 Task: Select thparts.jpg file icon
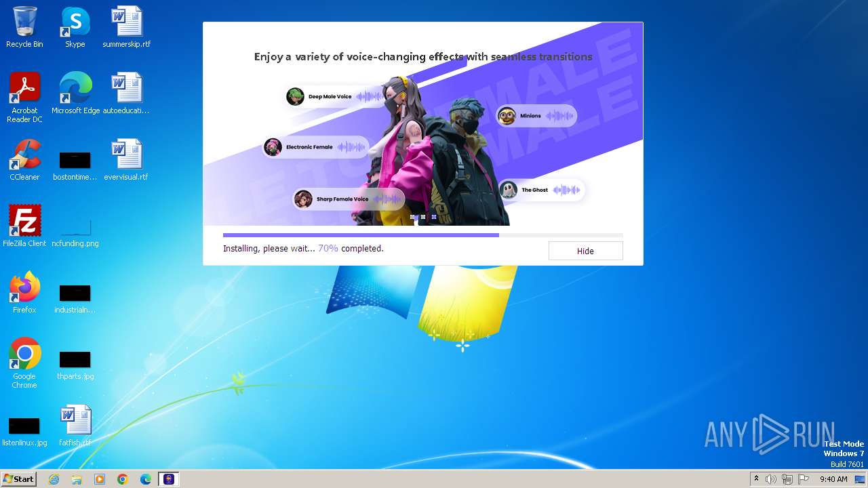(75, 365)
